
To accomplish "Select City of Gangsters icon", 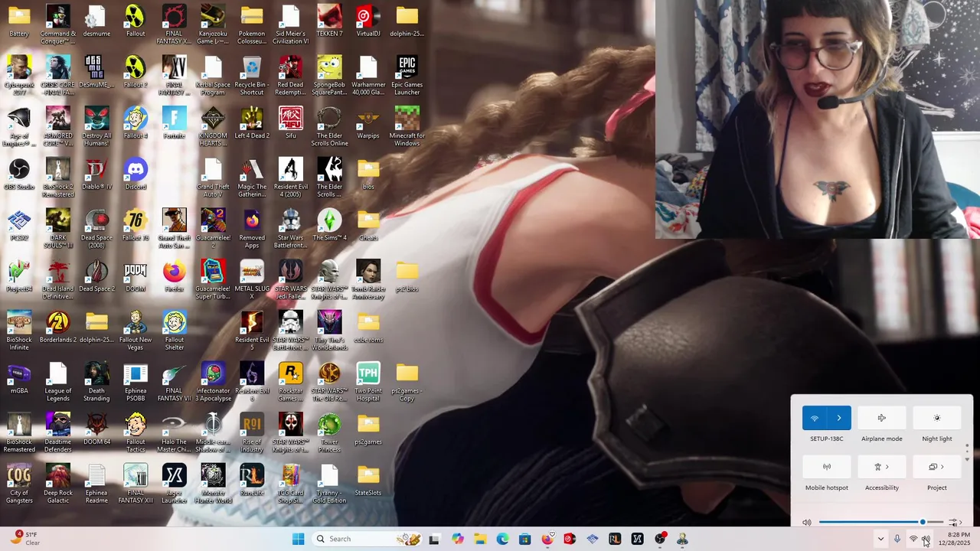I will click(x=19, y=484).
